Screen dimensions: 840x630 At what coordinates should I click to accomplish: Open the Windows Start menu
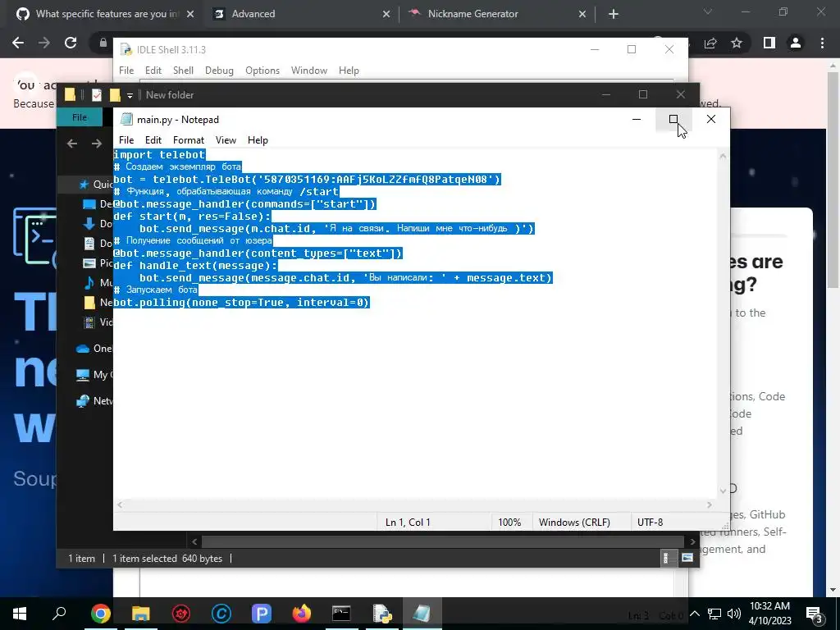[20, 614]
